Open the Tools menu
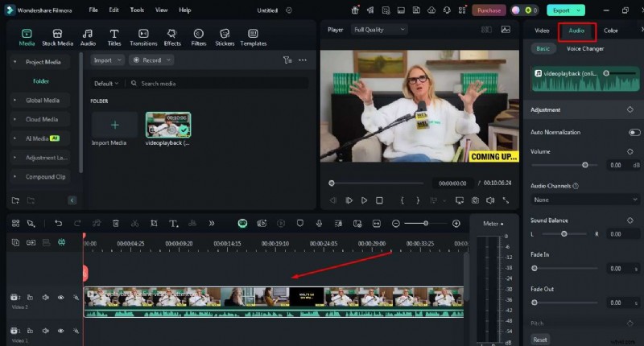The width and height of the screenshot is (644, 346). pos(137,10)
